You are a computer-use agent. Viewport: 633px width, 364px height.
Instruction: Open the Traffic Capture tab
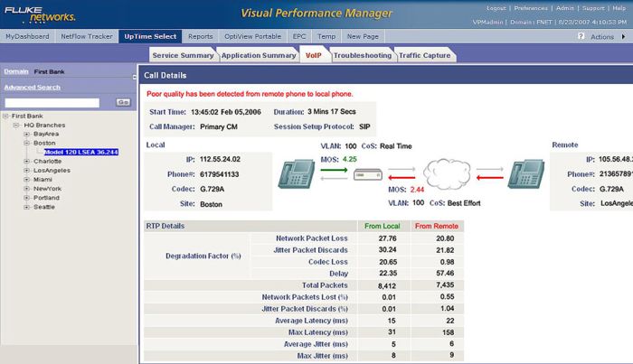[x=426, y=55]
